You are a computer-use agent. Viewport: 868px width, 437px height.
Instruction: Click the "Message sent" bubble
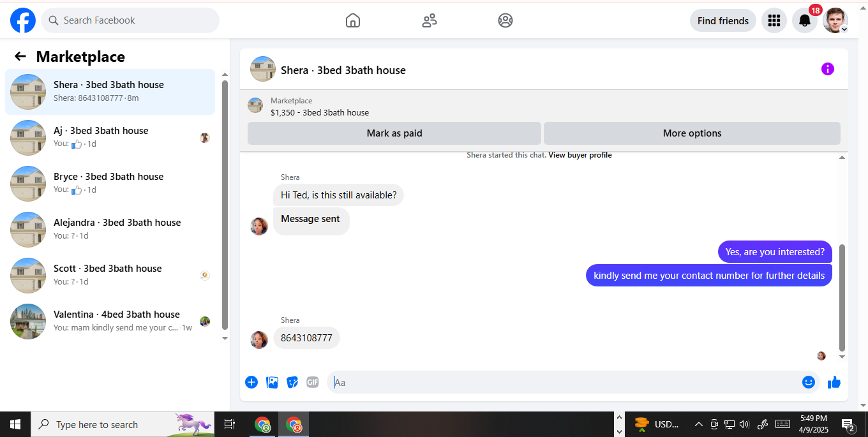(311, 221)
